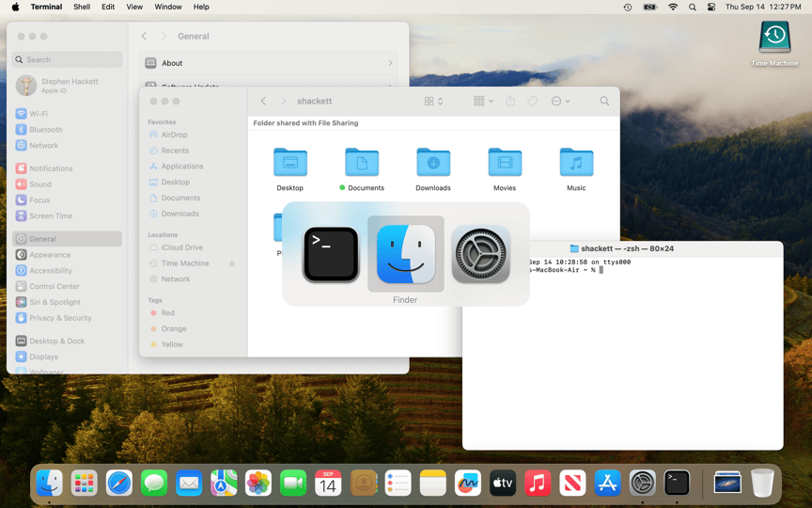
Task: Select Bluetooth in Settings sidebar
Action: coord(67,130)
